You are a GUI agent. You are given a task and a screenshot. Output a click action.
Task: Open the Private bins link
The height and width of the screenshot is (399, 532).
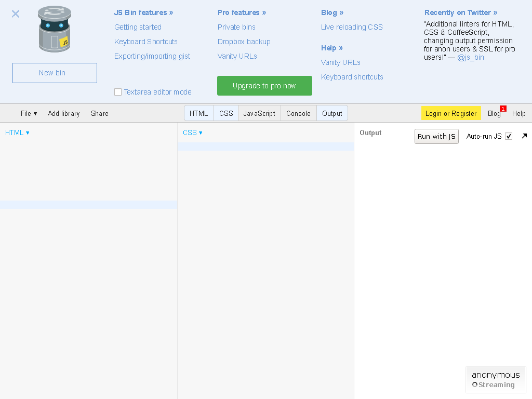236,27
